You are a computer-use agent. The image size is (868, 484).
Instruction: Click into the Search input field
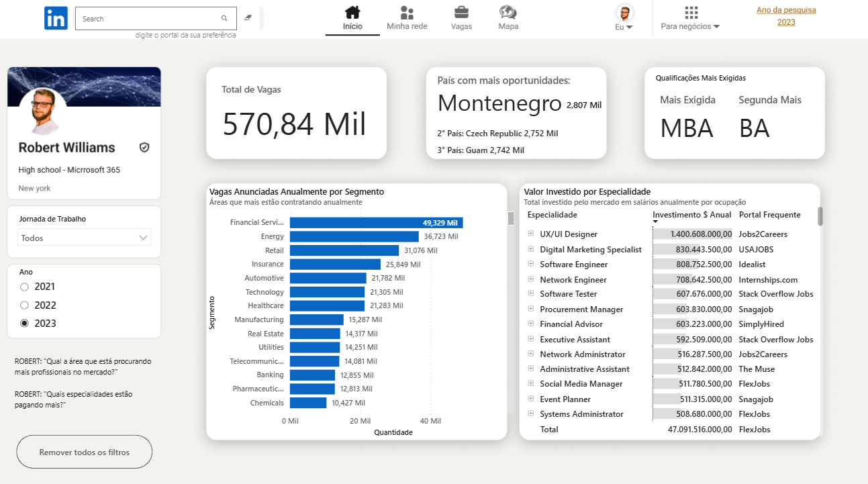tap(148, 19)
